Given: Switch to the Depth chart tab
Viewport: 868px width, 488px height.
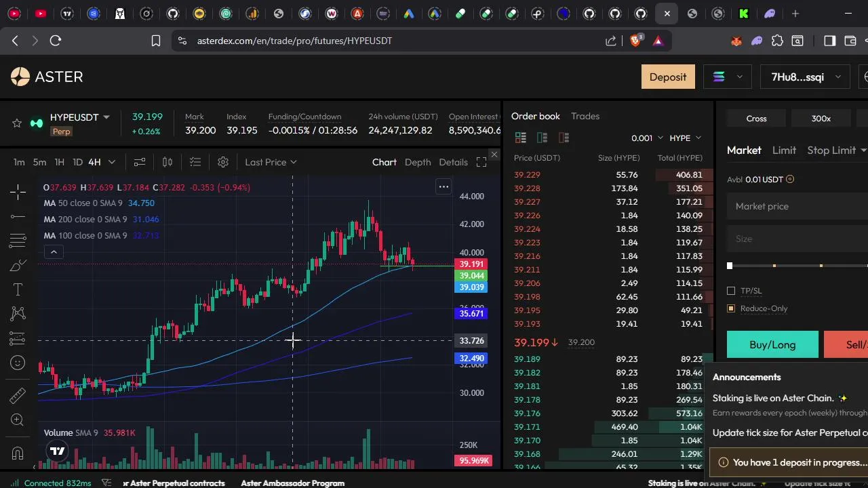Looking at the screenshot, I should pyautogui.click(x=418, y=162).
